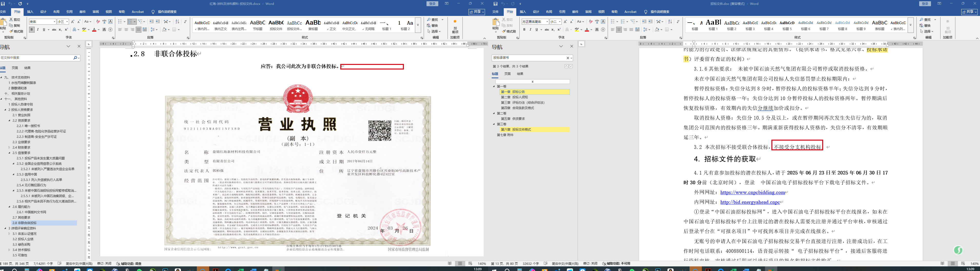This screenshot has height=271, width=980.
Task: Toggle underline in the left Word window
Action: point(44,30)
